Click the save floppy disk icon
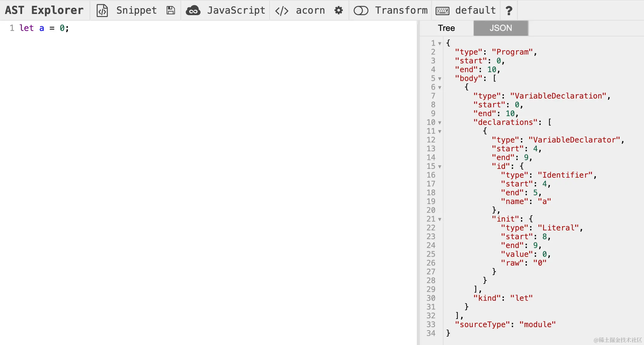Image resolution: width=644 pixels, height=345 pixels. click(x=171, y=11)
